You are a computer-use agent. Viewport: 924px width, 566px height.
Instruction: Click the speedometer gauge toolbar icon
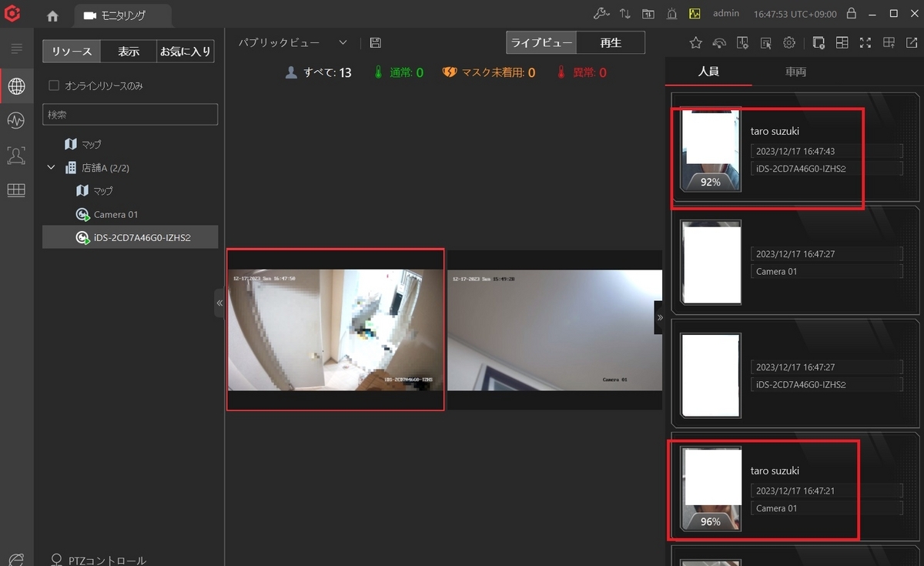click(719, 43)
